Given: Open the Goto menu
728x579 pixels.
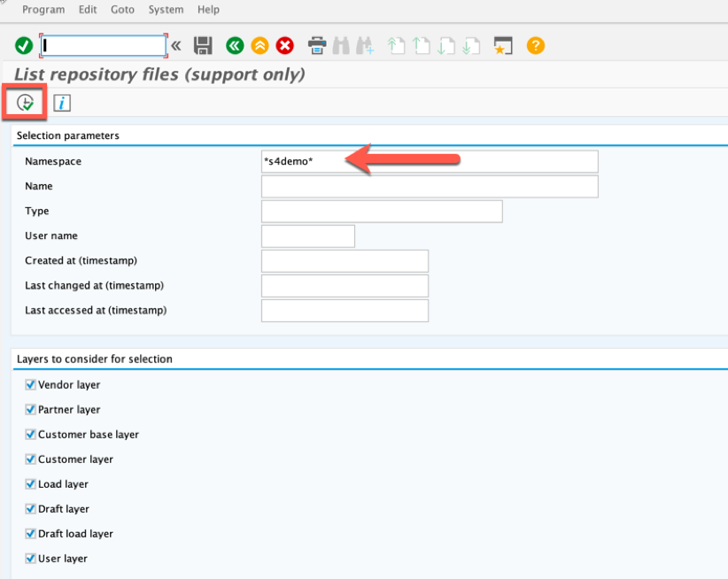Looking at the screenshot, I should click(x=122, y=9).
